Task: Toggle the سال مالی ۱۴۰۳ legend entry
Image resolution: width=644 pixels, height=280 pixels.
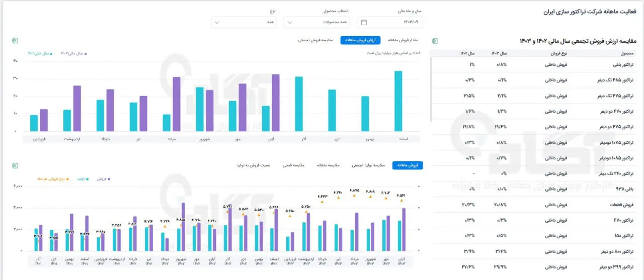Action: pos(73,53)
